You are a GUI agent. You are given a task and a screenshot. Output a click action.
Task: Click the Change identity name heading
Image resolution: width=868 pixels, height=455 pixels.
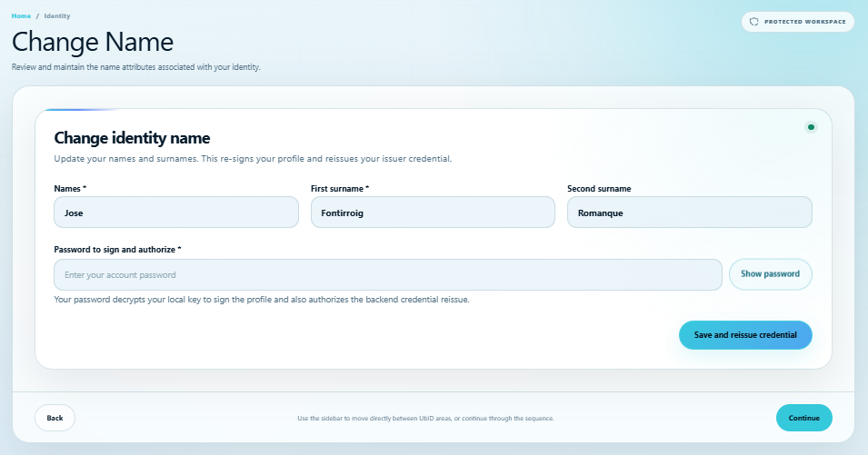(132, 138)
